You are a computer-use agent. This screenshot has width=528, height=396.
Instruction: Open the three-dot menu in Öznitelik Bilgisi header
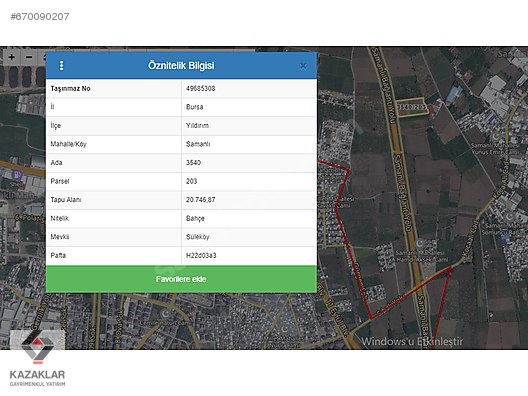coord(61,65)
